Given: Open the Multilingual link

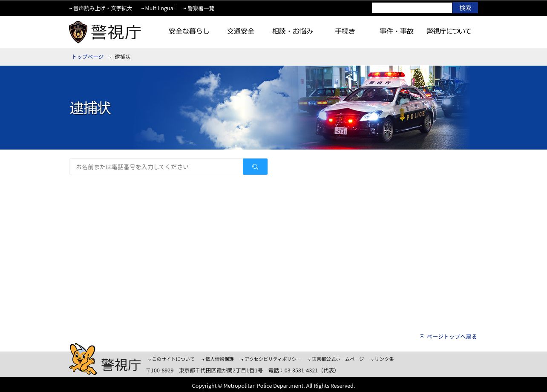Looking at the screenshot, I should [160, 8].
